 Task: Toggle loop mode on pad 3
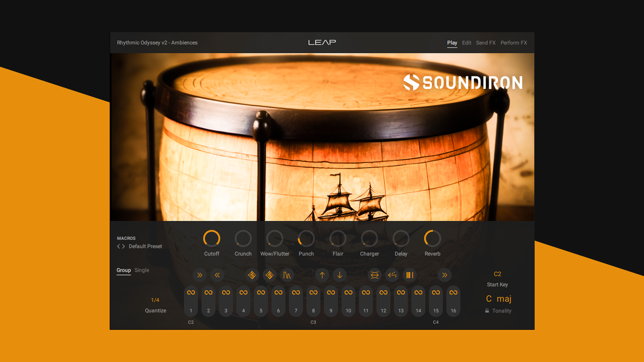tap(226, 292)
